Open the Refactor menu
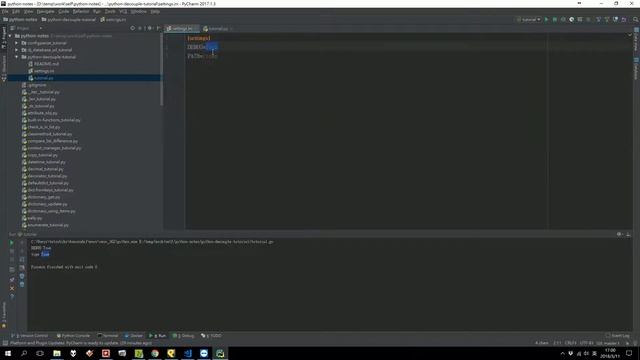640x360 pixels. click(81, 11)
